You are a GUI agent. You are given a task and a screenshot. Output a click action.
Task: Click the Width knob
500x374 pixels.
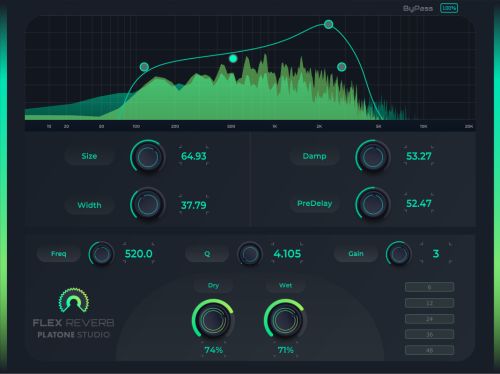[148, 204]
